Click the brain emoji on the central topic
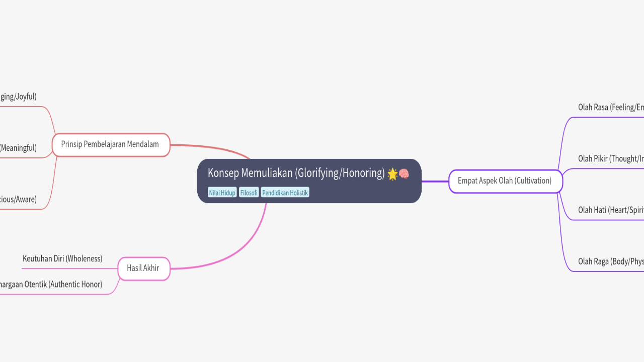This screenshot has height=362, width=644. coord(403,173)
